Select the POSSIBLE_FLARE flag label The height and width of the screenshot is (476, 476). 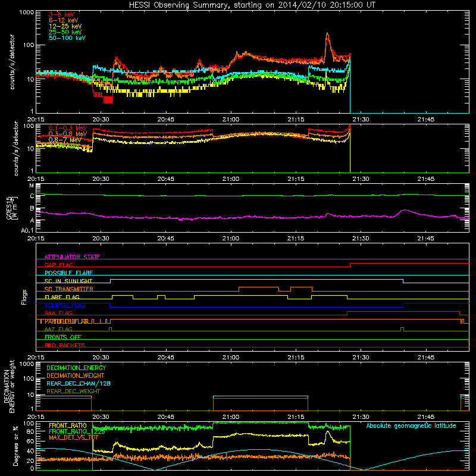pyautogui.click(x=68, y=273)
